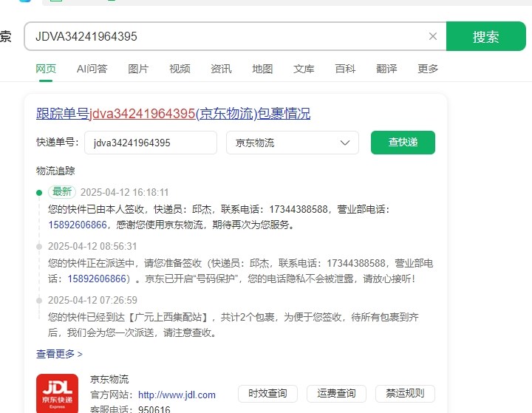Click the 禁运规则 button
This screenshot has width=532, height=413.
405,394
